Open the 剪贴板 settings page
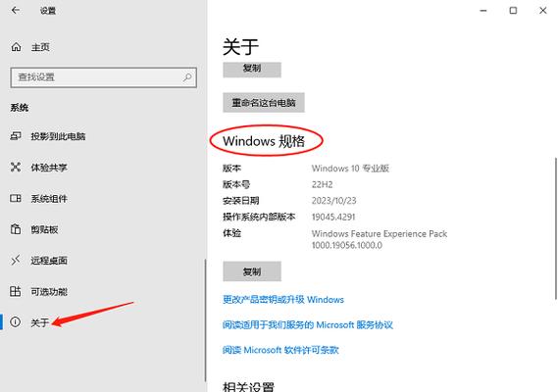 44,229
